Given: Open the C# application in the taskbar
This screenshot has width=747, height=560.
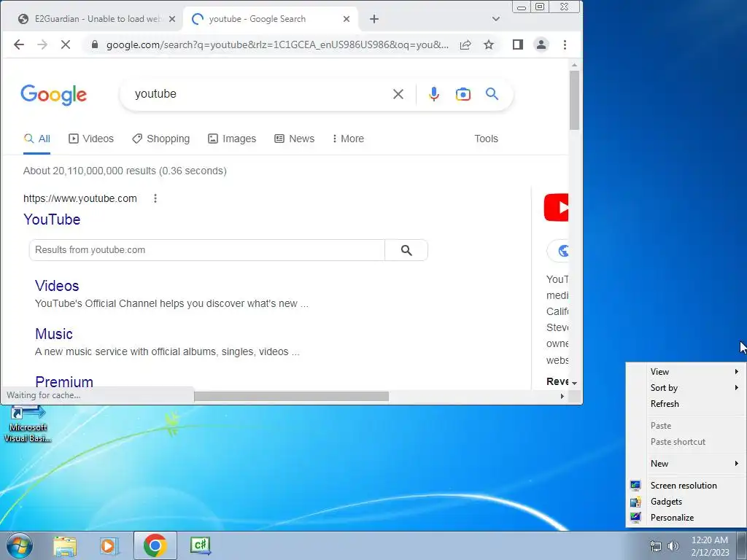Looking at the screenshot, I should click(200, 545).
